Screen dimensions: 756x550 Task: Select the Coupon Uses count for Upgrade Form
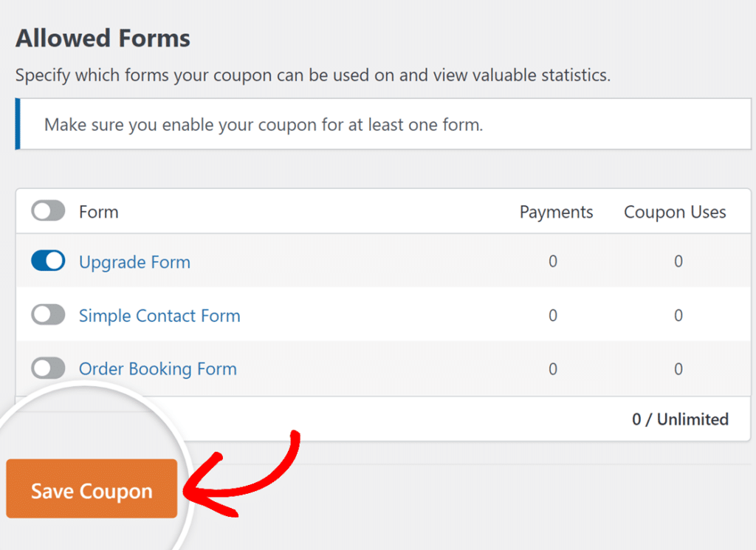[x=678, y=261]
